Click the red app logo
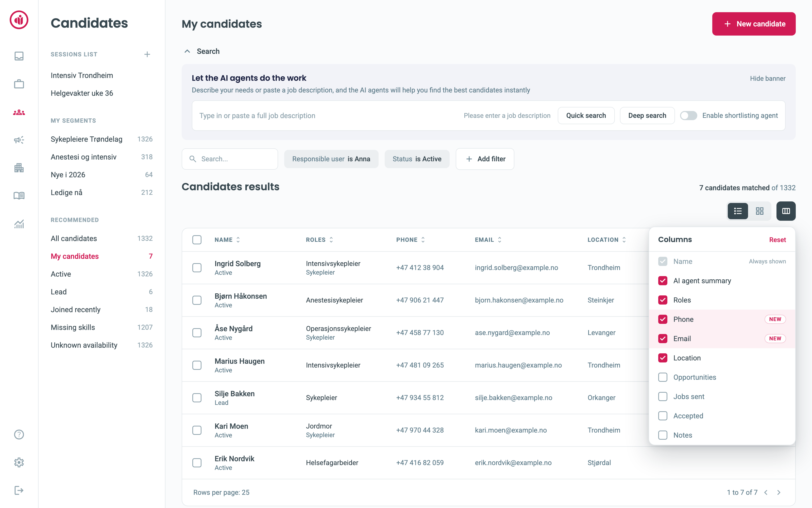 pos(19,20)
